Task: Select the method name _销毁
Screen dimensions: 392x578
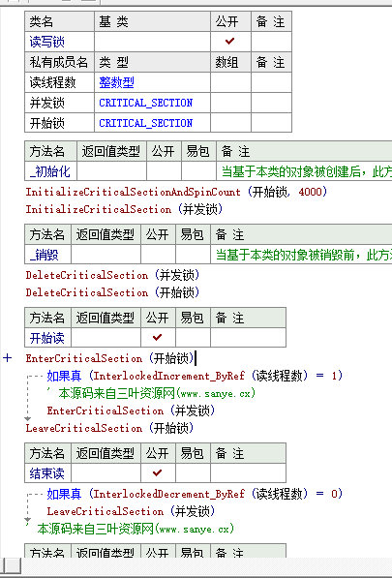Action: [44, 255]
